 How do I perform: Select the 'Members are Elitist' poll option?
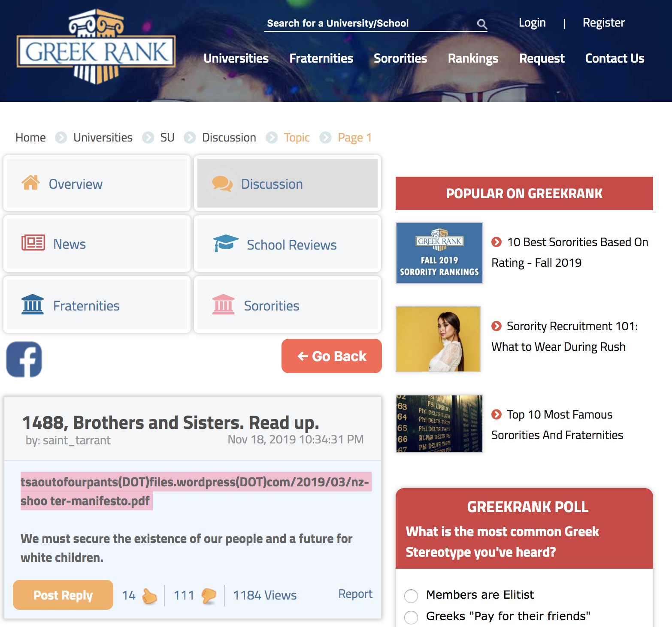point(411,596)
